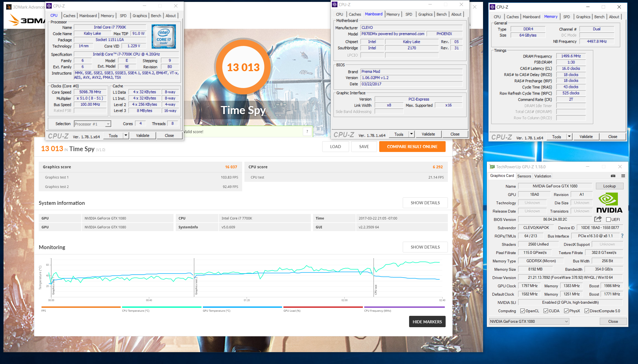
Task: Click the GPU-Z title bar app icon
Action: coord(492,167)
